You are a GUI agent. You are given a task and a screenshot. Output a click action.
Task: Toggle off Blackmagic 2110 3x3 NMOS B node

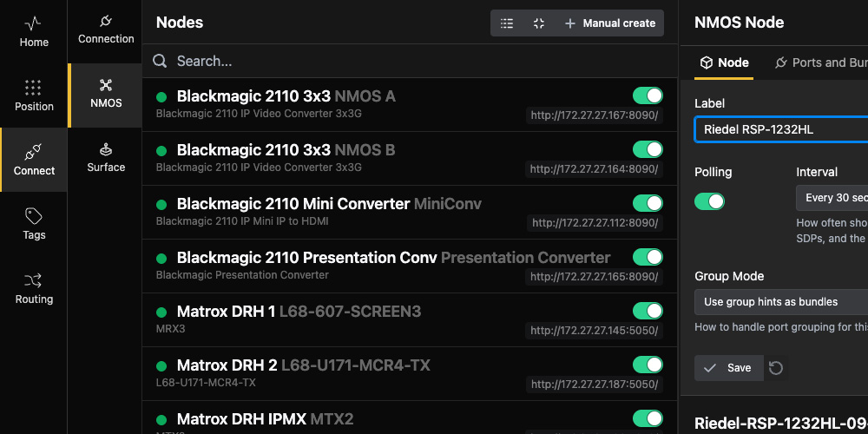(x=648, y=149)
